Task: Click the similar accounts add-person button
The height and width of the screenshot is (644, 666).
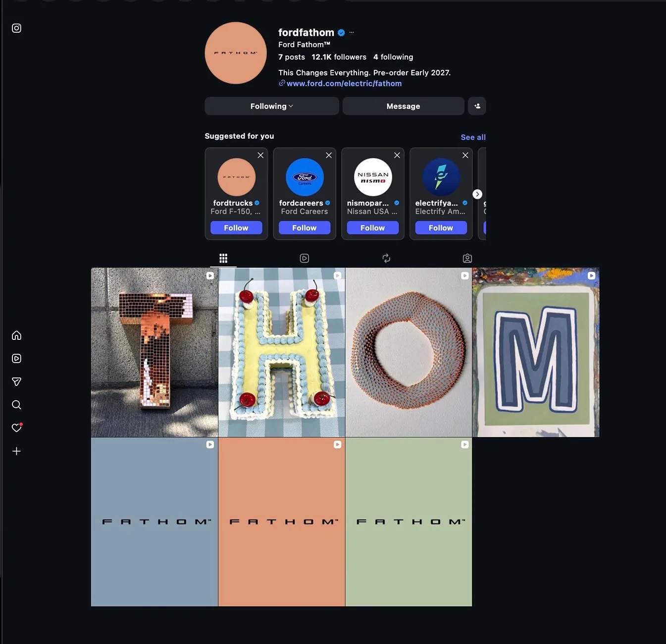Action: [477, 106]
